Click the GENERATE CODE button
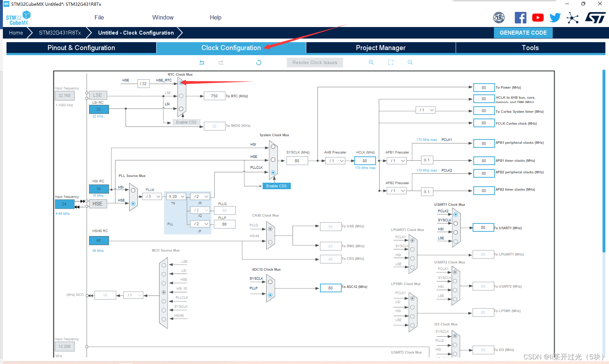609x364 pixels. [x=523, y=32]
